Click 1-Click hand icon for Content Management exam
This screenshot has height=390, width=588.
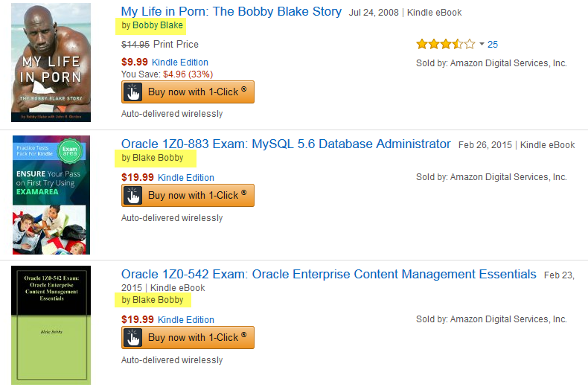coord(133,337)
